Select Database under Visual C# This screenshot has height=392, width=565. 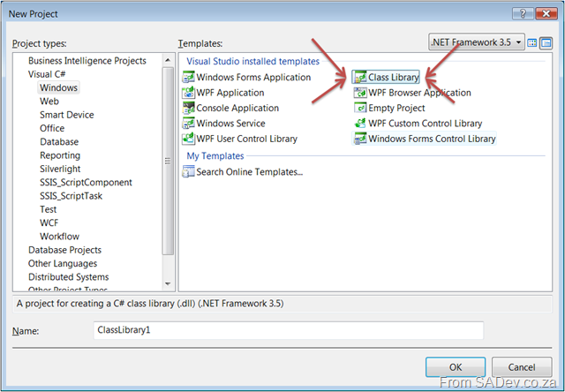tap(59, 141)
